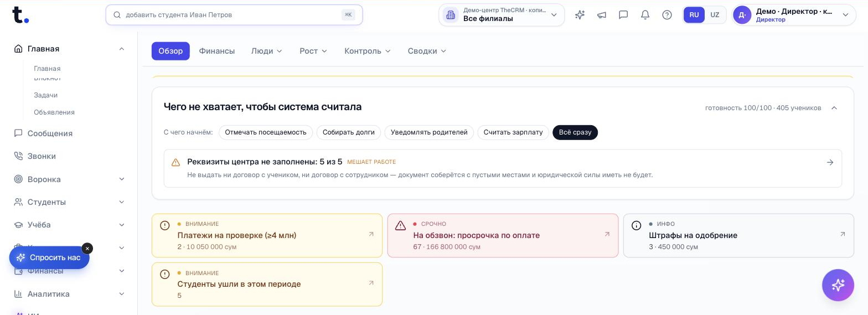The image size is (868, 315).
Task: Select Уведомлять родителей chip
Action: pyautogui.click(x=429, y=132)
